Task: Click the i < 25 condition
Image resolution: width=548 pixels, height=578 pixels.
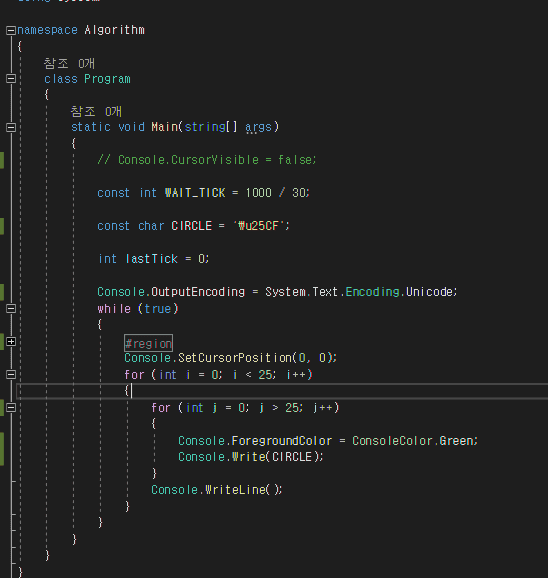Action: (x=253, y=375)
